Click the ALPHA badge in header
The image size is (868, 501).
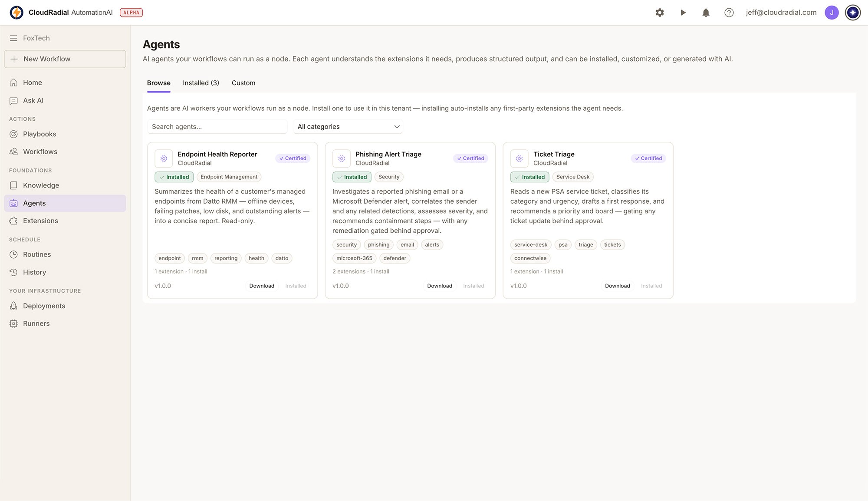131,13
